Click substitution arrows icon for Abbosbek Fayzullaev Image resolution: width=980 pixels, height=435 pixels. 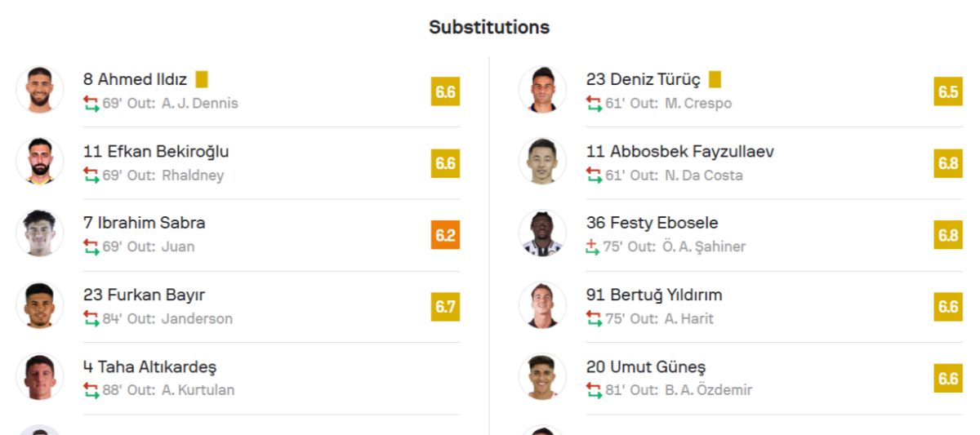tap(594, 175)
